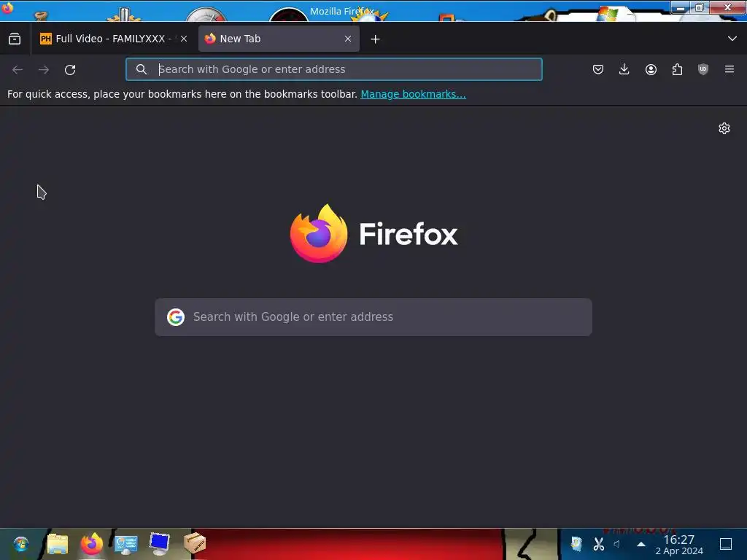Follow the Manage bookmarks link

413,94
